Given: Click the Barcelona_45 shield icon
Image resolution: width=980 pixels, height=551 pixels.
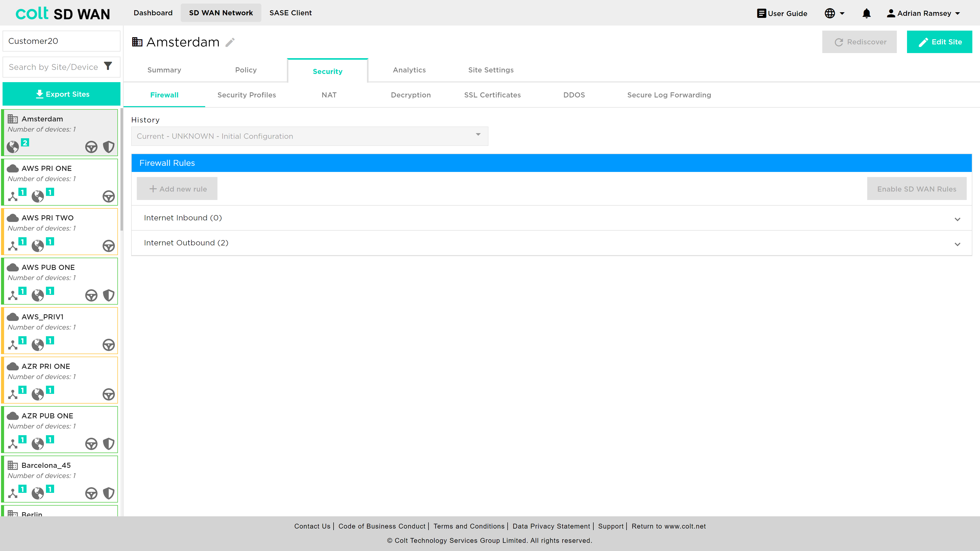Looking at the screenshot, I should pos(109,493).
